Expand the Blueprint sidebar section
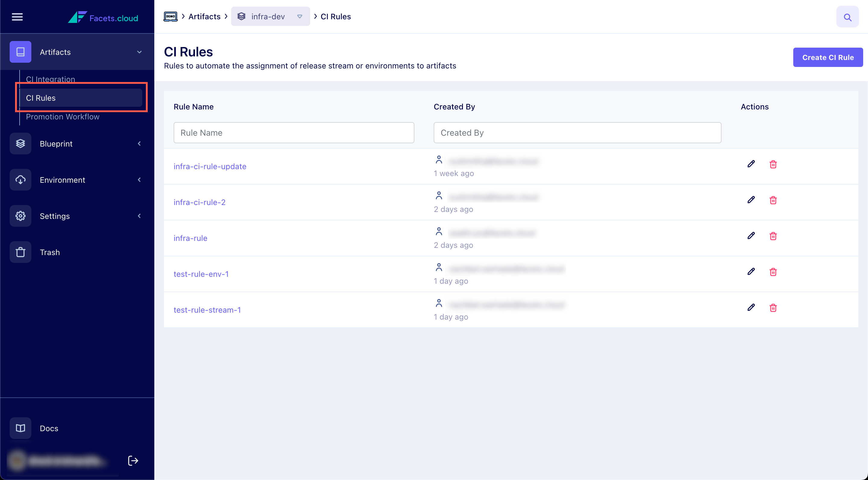 (x=139, y=144)
